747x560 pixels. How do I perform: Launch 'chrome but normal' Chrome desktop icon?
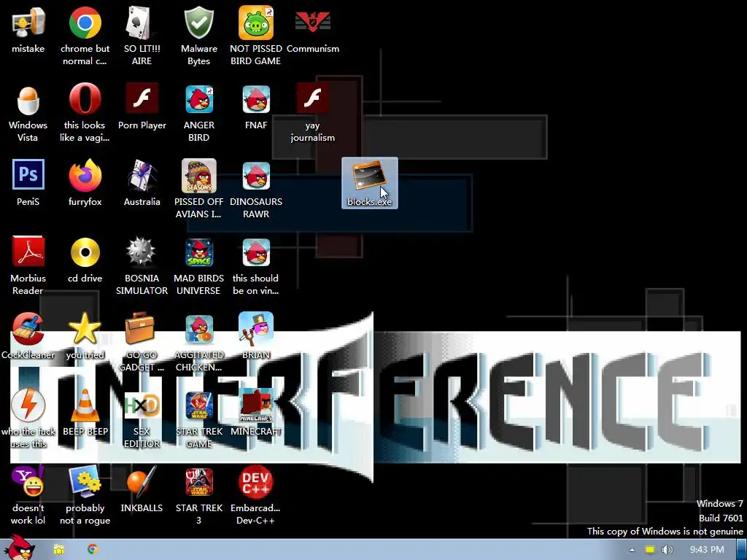pyautogui.click(x=85, y=23)
